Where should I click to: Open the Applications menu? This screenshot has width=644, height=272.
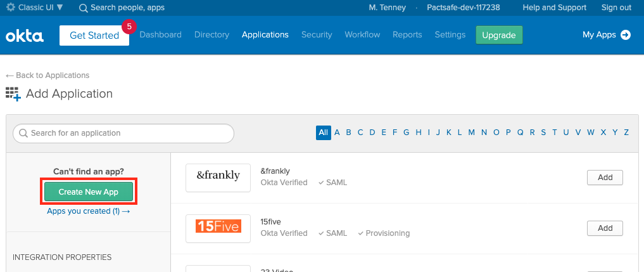click(x=265, y=35)
